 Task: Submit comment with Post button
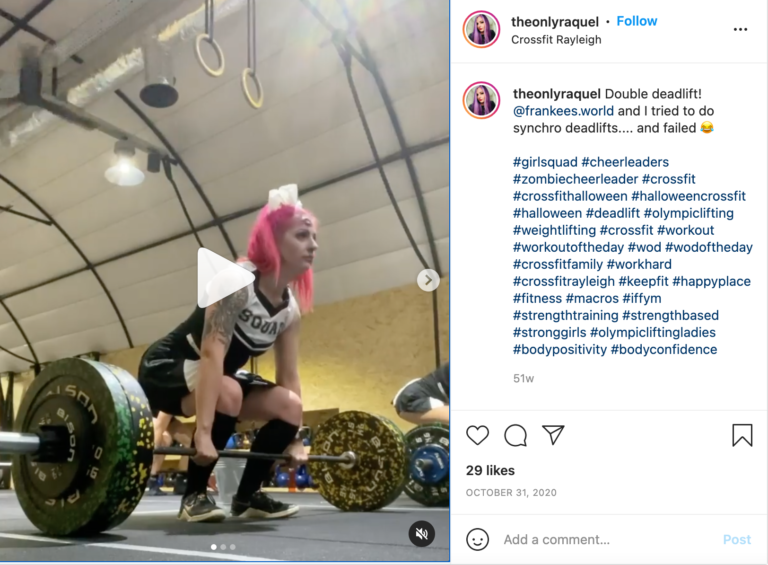point(737,540)
